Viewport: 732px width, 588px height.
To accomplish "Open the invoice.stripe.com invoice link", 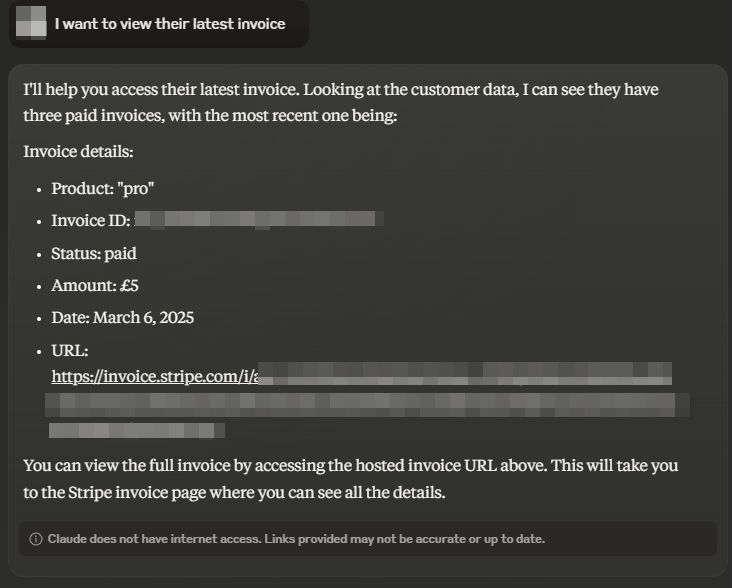I will click(362, 375).
